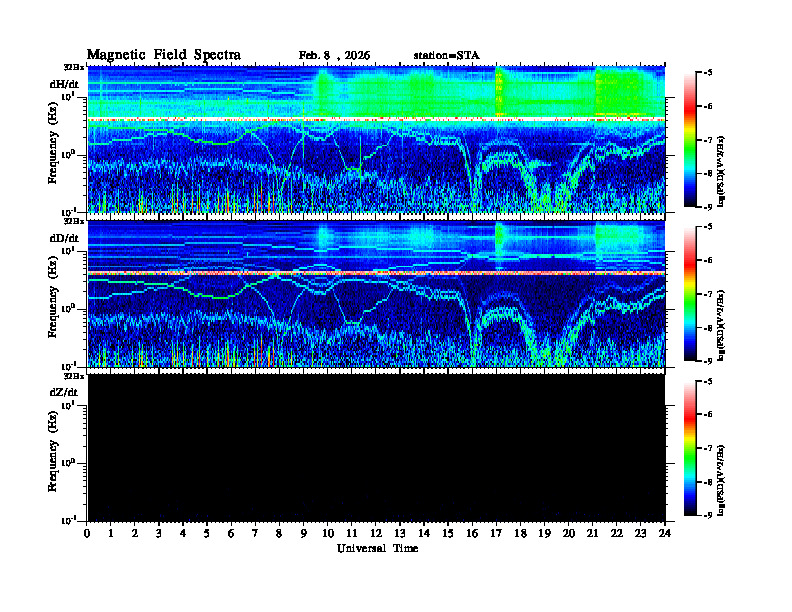Click hour "5" on the time axis
The image size is (792, 612).
pyautogui.click(x=207, y=534)
